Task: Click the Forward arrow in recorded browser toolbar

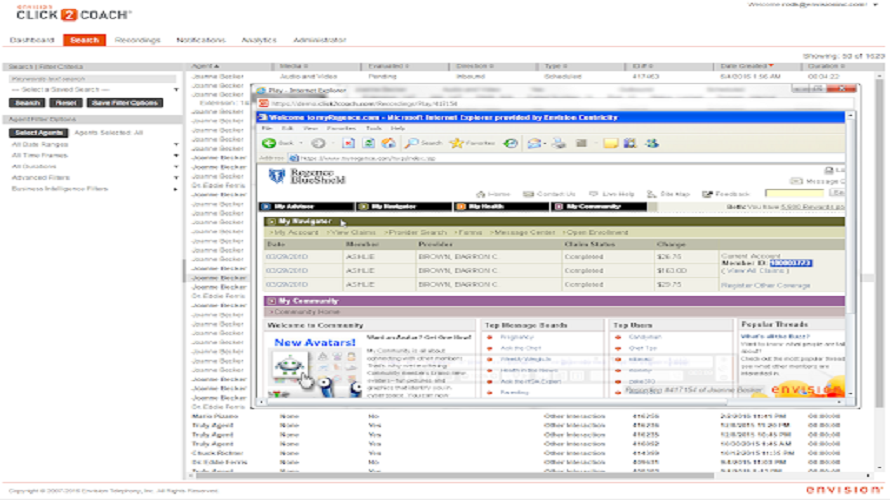Action: 318,143
